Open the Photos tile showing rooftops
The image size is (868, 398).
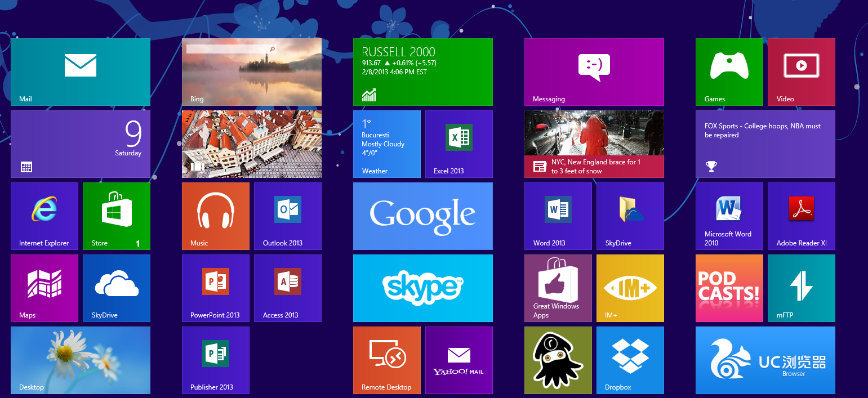(251, 144)
